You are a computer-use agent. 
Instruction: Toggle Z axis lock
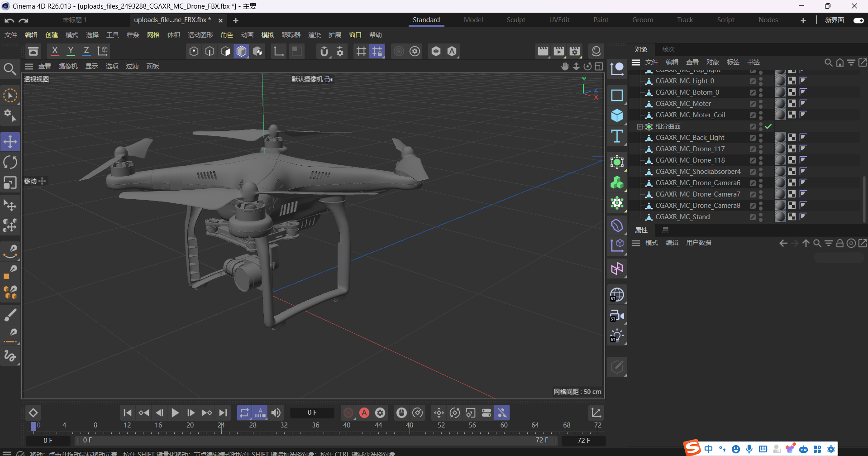[x=86, y=51]
